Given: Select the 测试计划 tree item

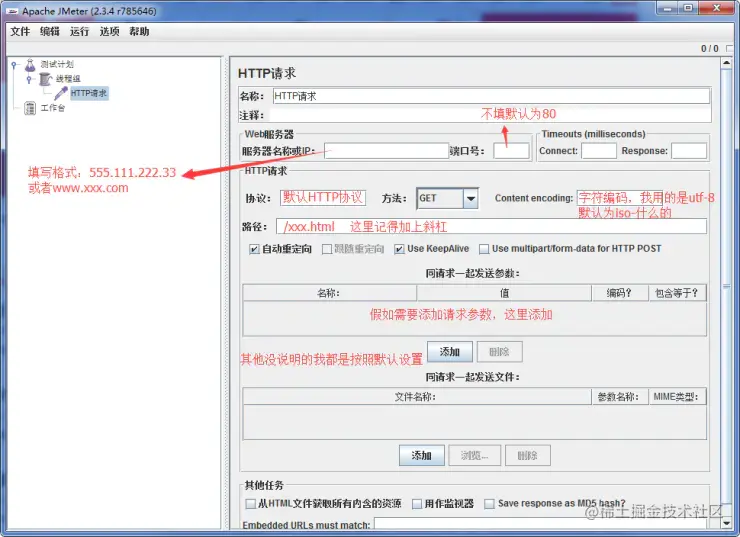Looking at the screenshot, I should [57, 64].
